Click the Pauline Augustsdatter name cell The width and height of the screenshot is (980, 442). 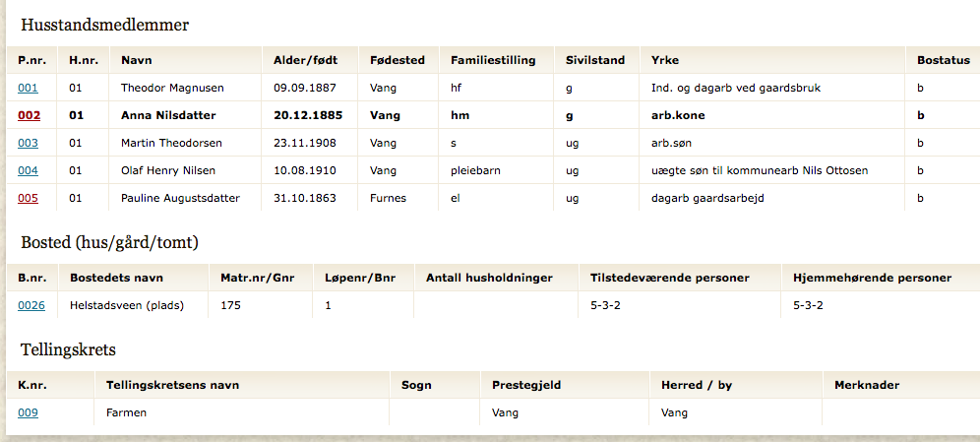click(x=186, y=198)
